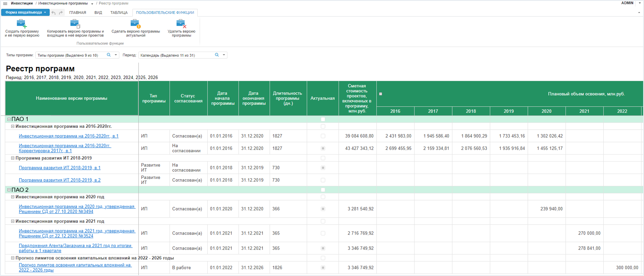Toggle Актуальная for Программа развития ИТ в.1
Viewport: 644px width, 276px height.
click(323, 168)
